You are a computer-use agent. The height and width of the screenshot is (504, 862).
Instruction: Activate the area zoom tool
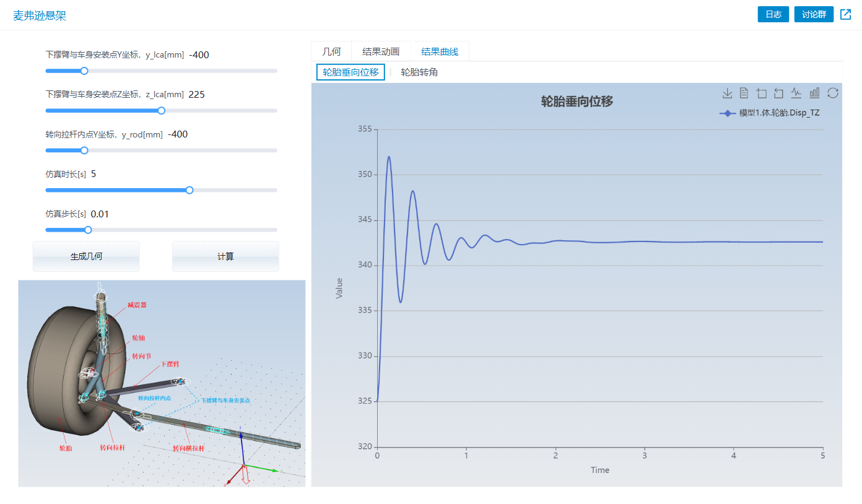[x=762, y=93]
